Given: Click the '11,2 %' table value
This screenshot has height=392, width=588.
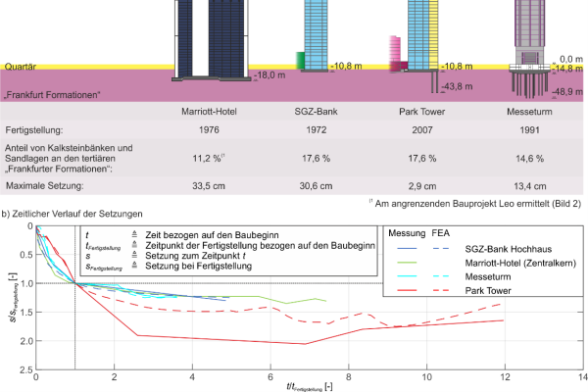Looking at the screenshot, I should coord(207,159).
